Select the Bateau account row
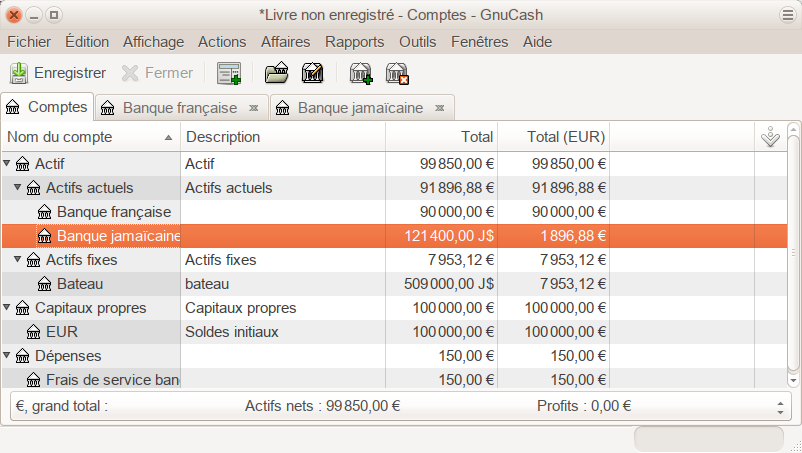 click(x=300, y=284)
